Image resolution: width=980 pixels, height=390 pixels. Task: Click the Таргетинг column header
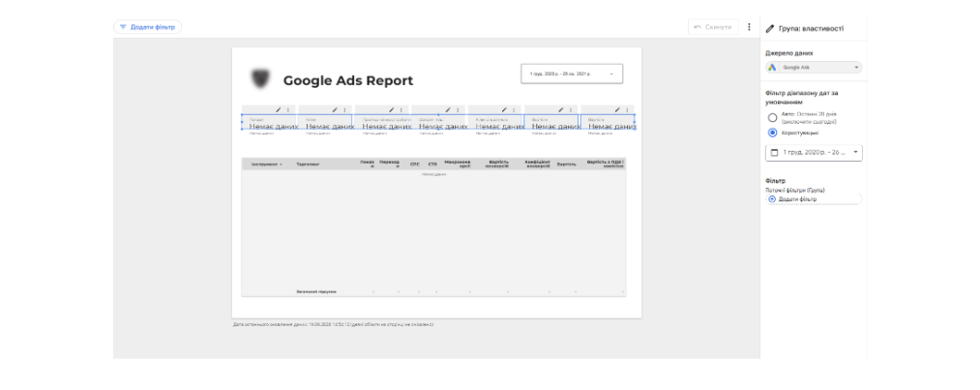coord(309,165)
